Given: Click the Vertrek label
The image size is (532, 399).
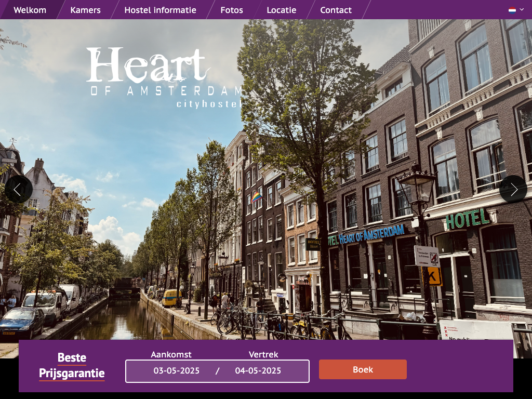Looking at the screenshot, I should click(263, 354).
